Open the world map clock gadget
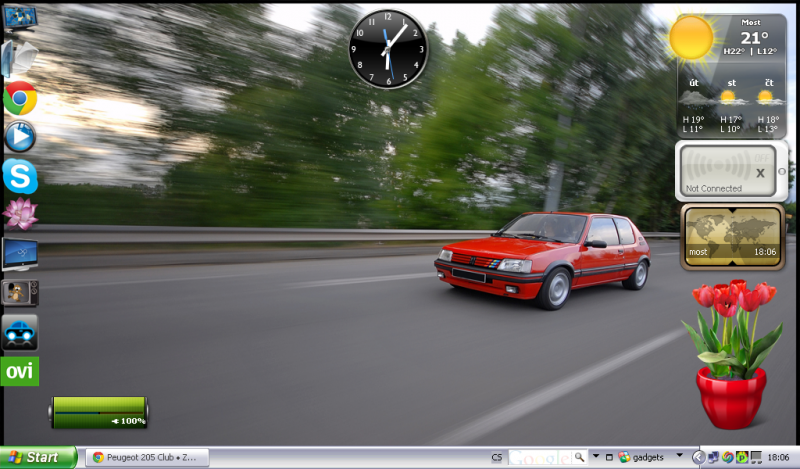Screen dimensions: 800x469 (x=730, y=237)
